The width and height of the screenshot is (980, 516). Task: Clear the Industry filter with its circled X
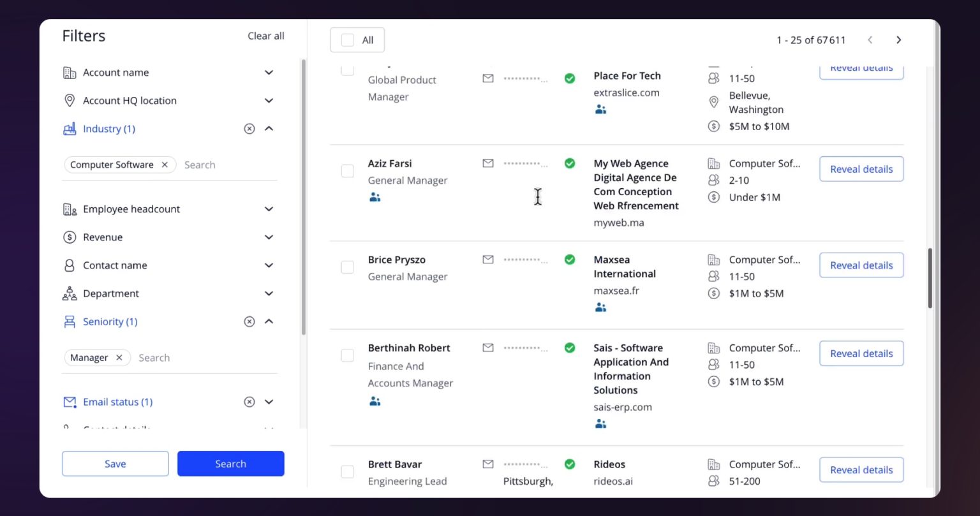(x=249, y=128)
